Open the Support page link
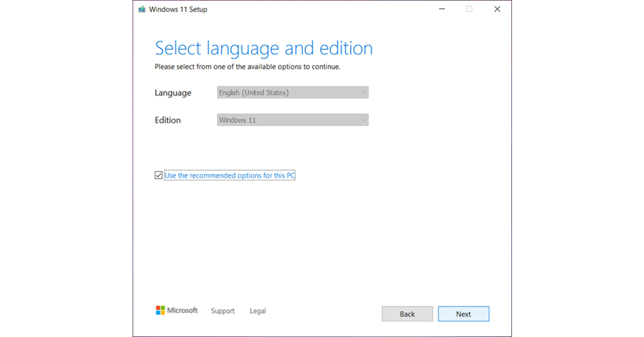This screenshot has width=644, height=337. coord(223,311)
